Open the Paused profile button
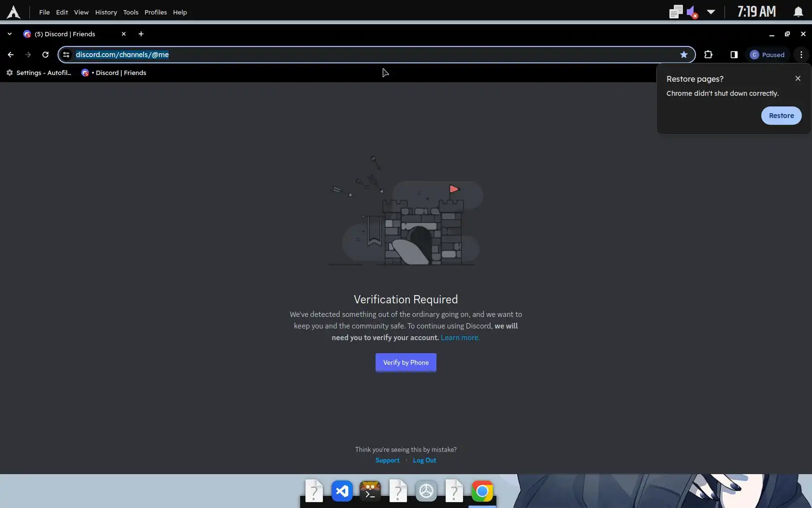The width and height of the screenshot is (812, 508). 767,55
